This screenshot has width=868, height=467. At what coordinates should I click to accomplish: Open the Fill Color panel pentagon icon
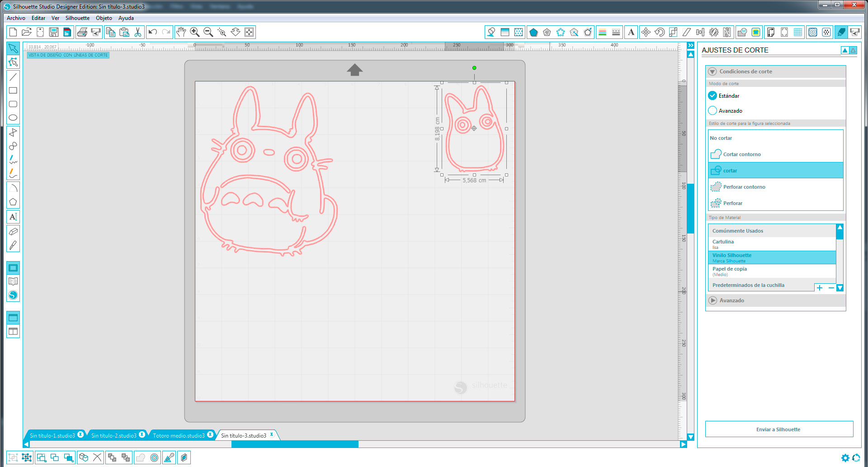click(533, 32)
